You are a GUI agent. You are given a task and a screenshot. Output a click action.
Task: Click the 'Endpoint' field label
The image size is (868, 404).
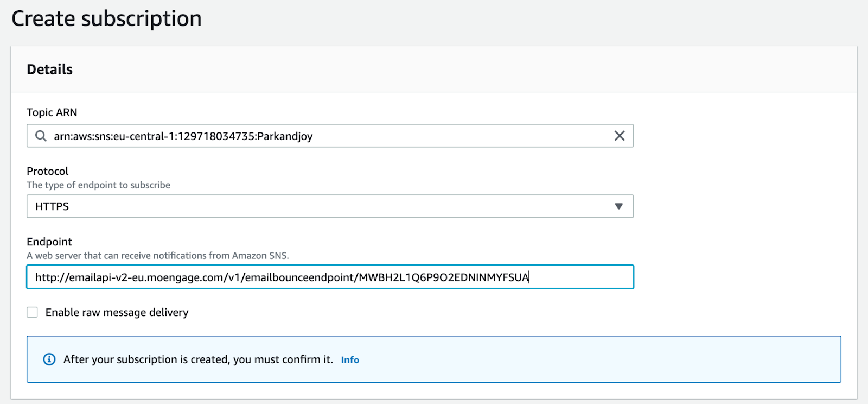49,242
